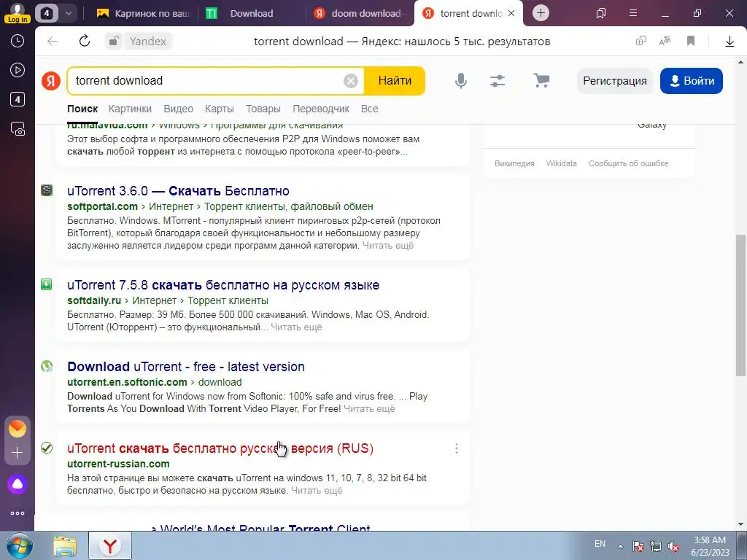The height and width of the screenshot is (560, 747).
Task: Open the tab group counter showing 4
Action: (46, 13)
